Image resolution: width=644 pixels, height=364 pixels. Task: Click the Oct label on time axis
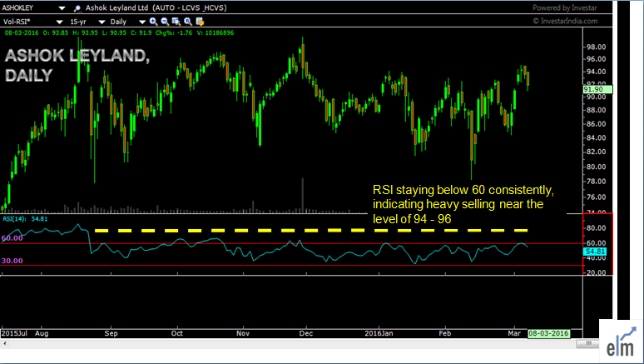tap(177, 333)
